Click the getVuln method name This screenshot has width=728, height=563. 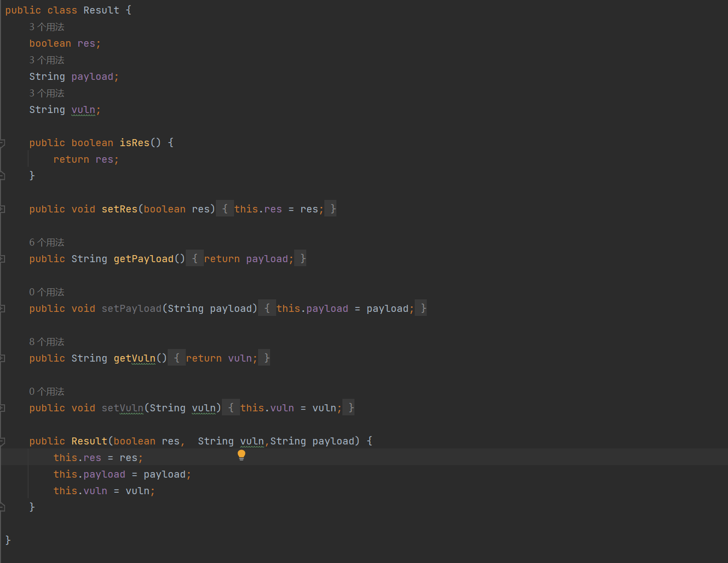click(x=135, y=358)
